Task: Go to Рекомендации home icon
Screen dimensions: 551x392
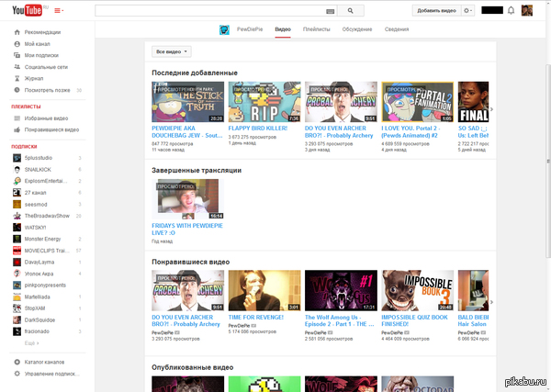Action: [17, 32]
